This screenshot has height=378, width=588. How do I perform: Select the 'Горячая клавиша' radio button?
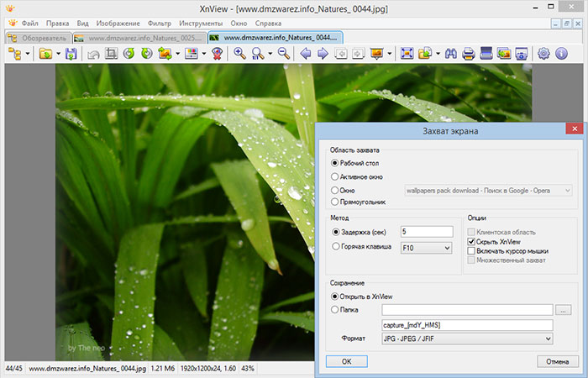pyautogui.click(x=336, y=246)
